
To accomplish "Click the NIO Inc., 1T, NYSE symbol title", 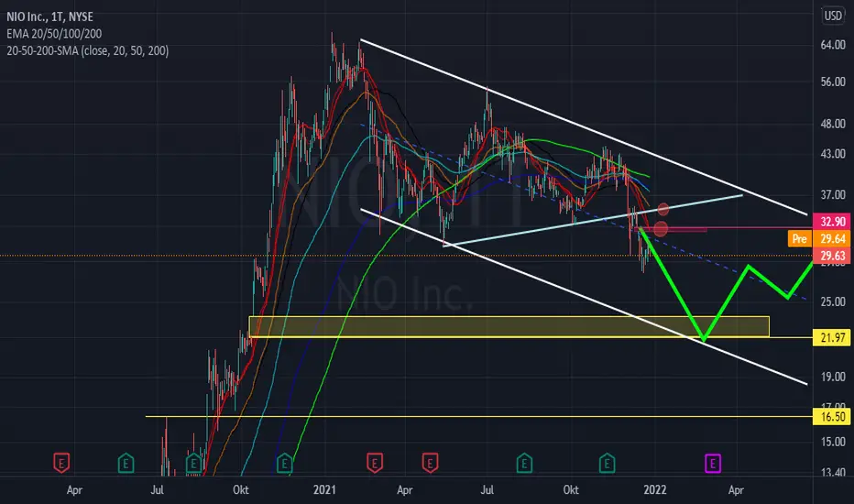I will [49, 16].
